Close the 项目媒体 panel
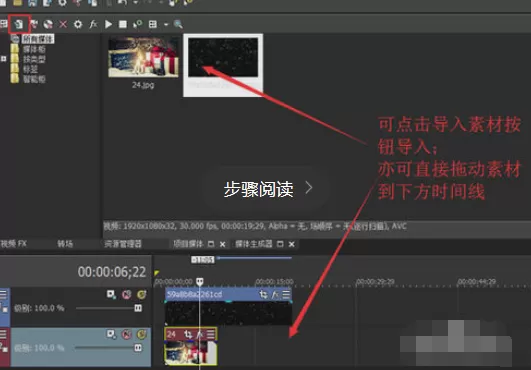 (x=222, y=244)
